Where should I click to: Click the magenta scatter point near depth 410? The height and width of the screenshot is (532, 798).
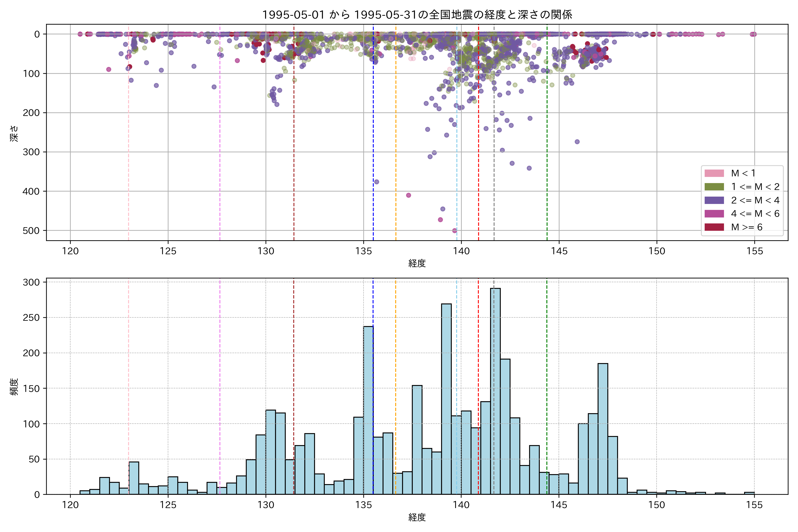click(409, 195)
